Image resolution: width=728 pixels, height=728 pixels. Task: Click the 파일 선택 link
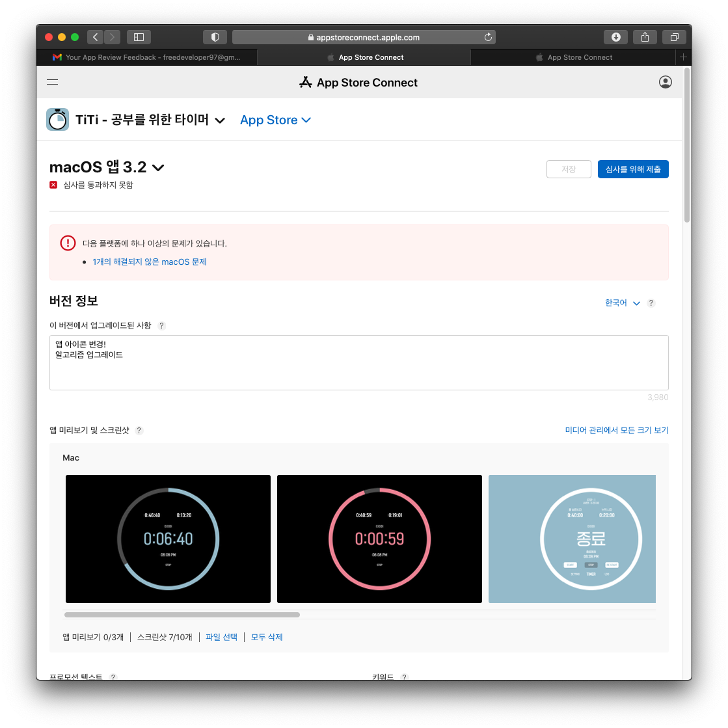click(221, 637)
